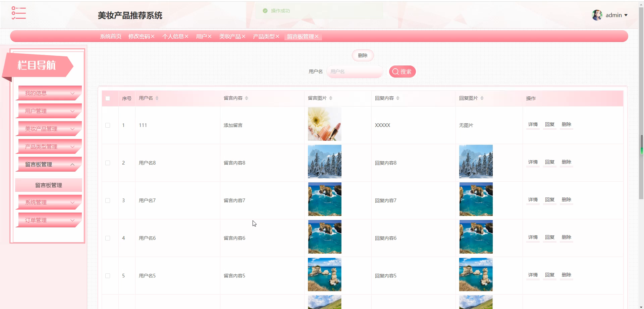
Task: Sort by the 留言内容 column sort icon
Action: [247, 98]
